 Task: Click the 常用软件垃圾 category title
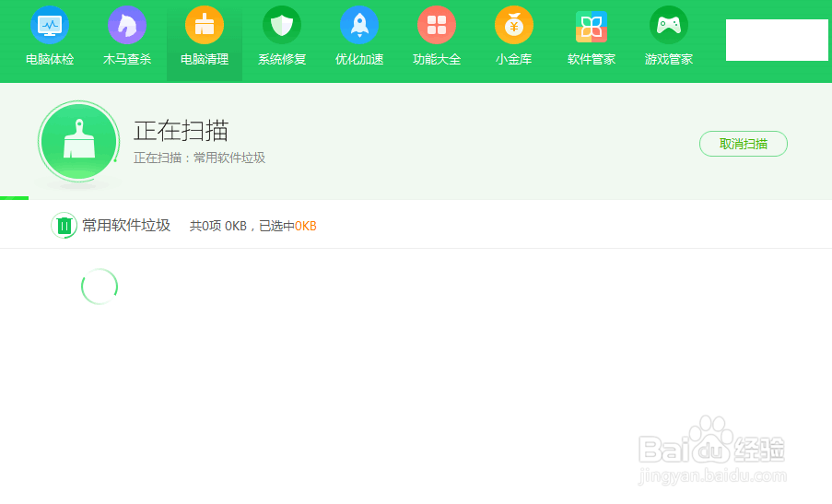click(x=126, y=226)
